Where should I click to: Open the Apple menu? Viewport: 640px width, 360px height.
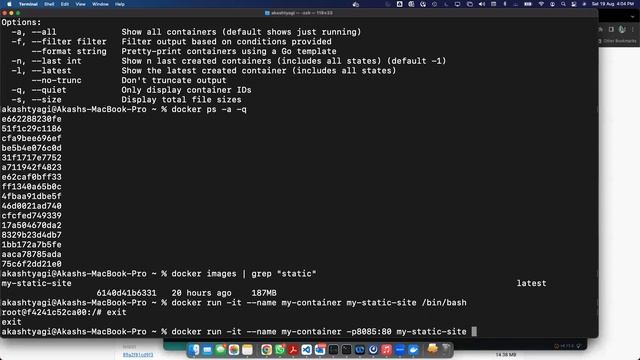tap(9, 4)
